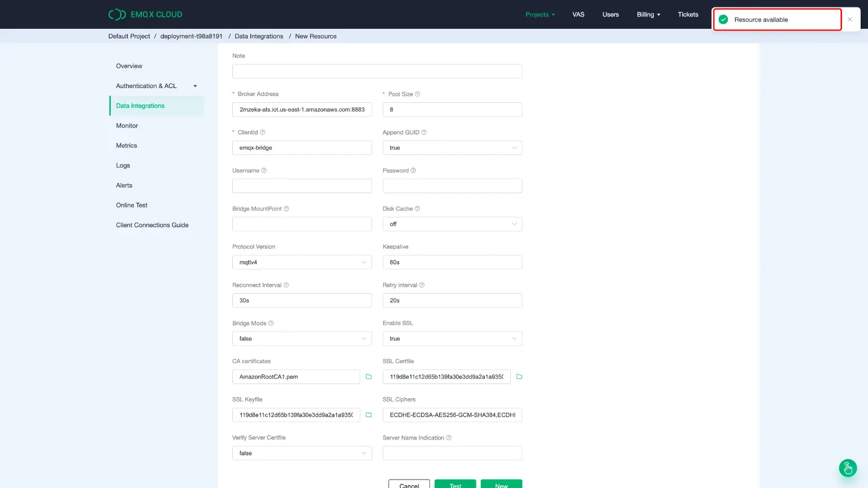
Task: Open file browser for CA certificates
Action: point(368,376)
